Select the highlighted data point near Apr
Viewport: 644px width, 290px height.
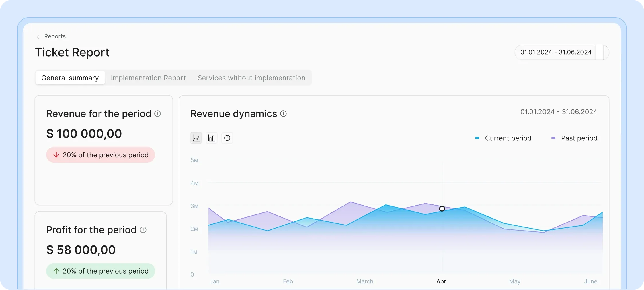tap(442, 208)
